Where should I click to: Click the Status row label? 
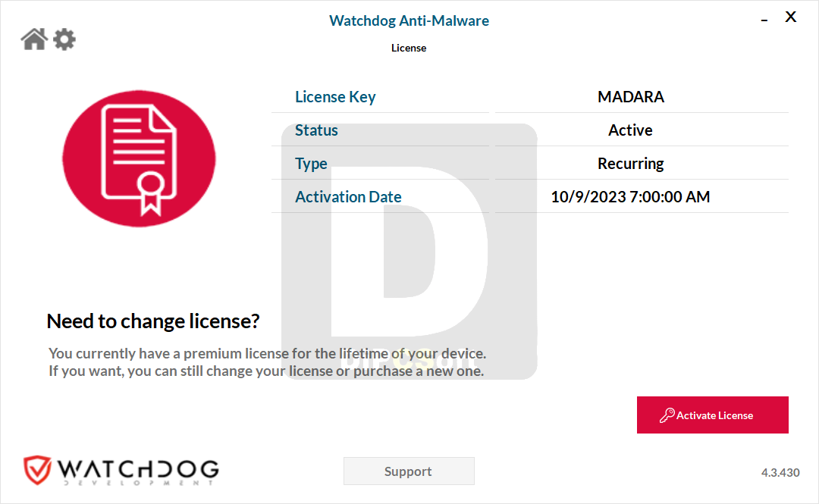[x=316, y=130]
